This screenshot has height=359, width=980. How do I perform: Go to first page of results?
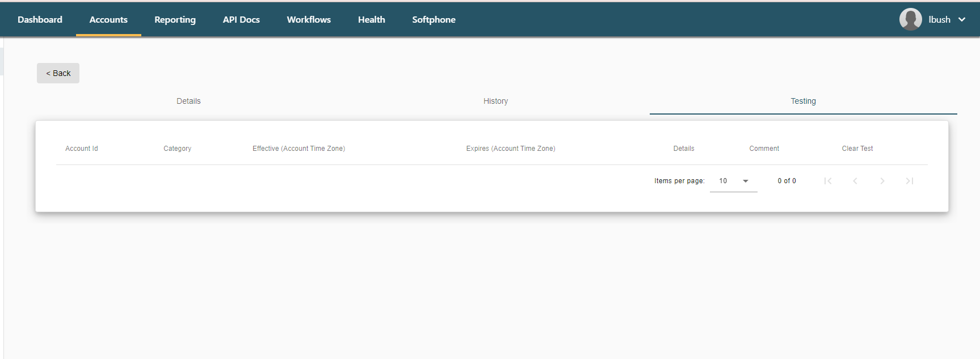pos(828,181)
